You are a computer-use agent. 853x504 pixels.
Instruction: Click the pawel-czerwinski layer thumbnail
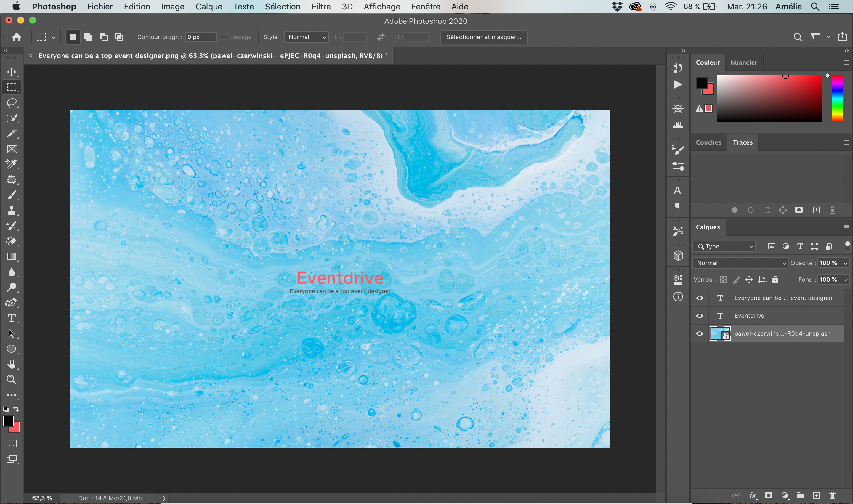[x=720, y=333]
